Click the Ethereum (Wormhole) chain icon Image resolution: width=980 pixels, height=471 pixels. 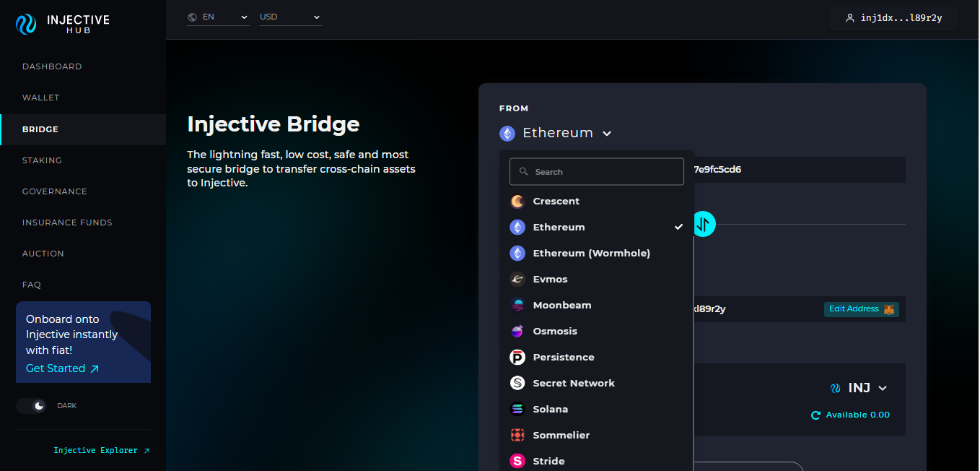(x=517, y=254)
